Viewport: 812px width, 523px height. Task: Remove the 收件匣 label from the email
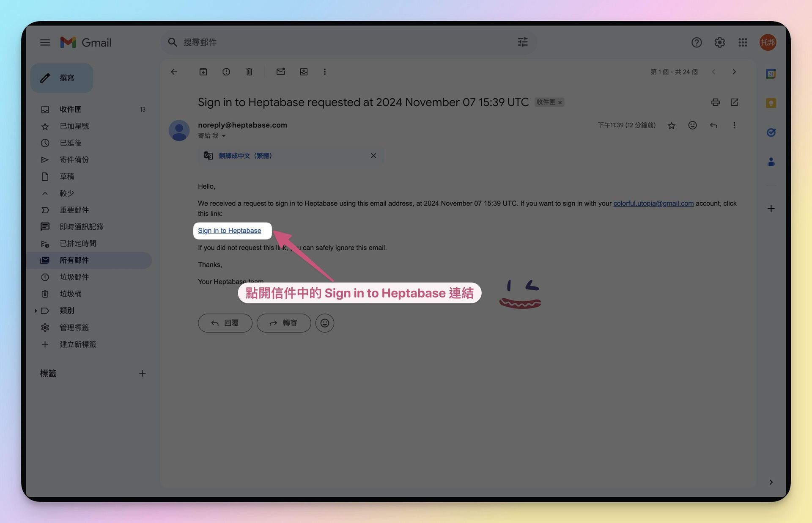560,102
